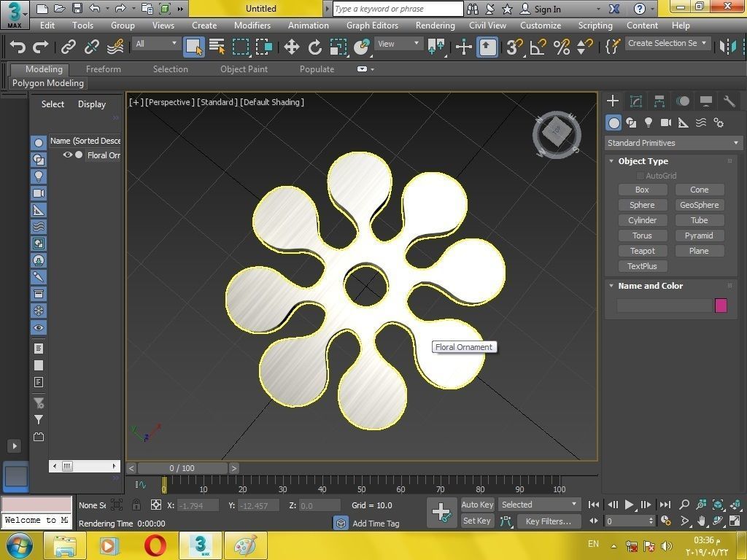
Task: Click Bind to Space Warp icon
Action: [x=115, y=46]
